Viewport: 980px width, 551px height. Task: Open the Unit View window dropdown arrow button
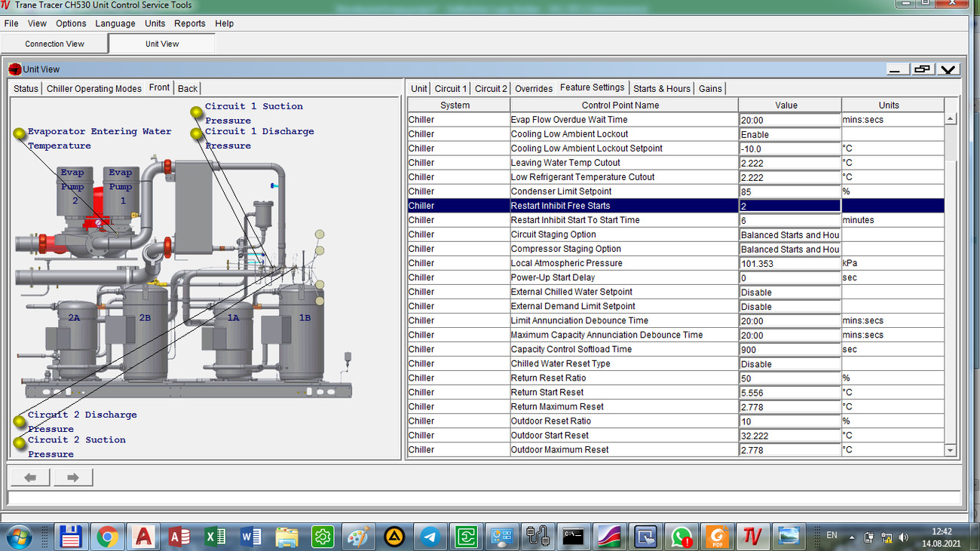coord(948,69)
